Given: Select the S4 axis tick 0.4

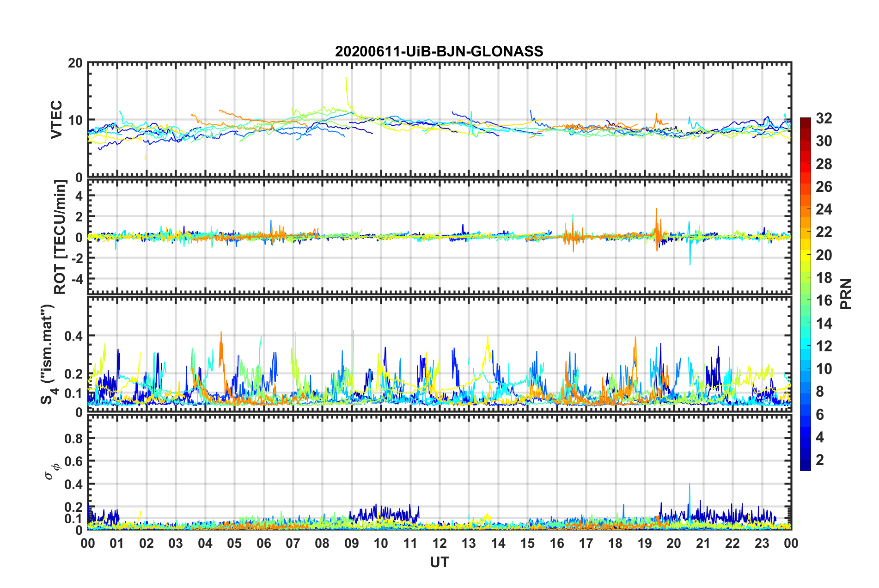Looking at the screenshot, I should click(x=73, y=336).
